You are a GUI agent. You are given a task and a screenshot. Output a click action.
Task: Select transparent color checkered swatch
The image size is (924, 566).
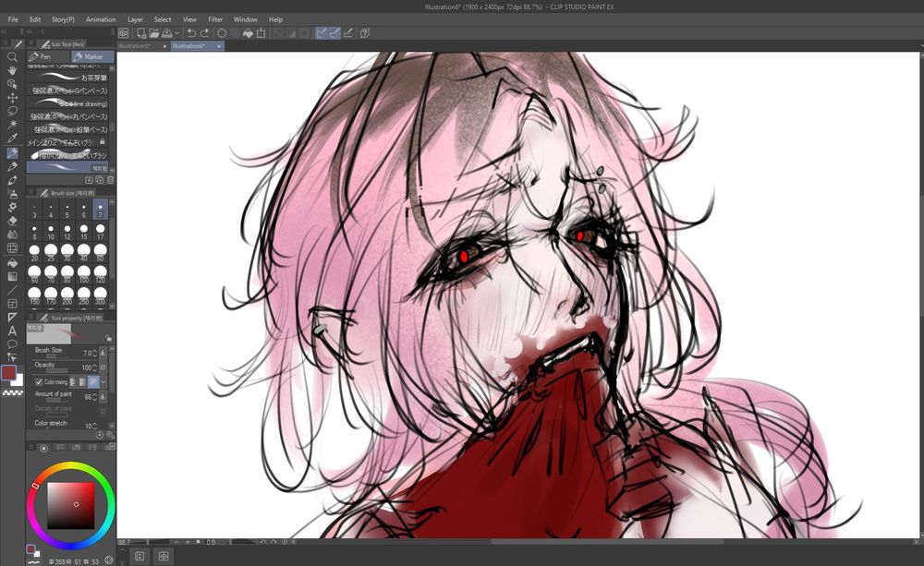click(12, 392)
